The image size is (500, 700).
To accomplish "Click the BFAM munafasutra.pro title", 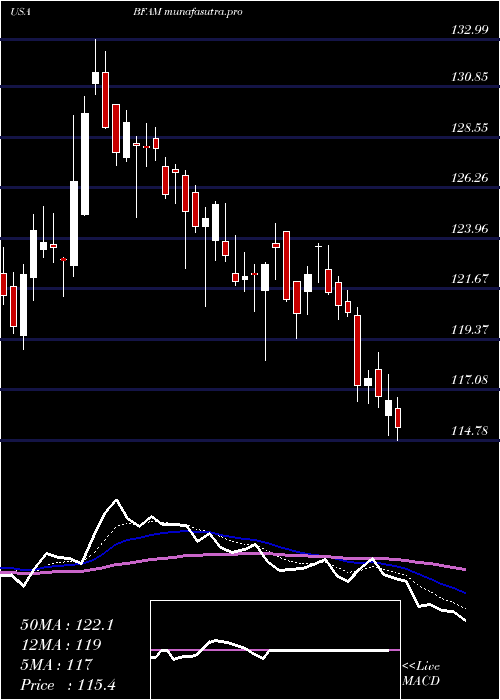I will 188,12.
